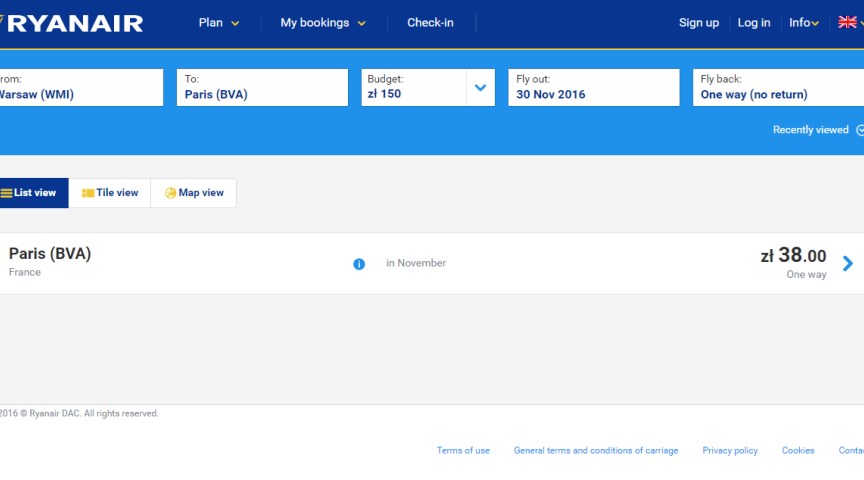The width and height of the screenshot is (864, 480).
Task: Click the zł 38.00 price
Action: pos(793,255)
